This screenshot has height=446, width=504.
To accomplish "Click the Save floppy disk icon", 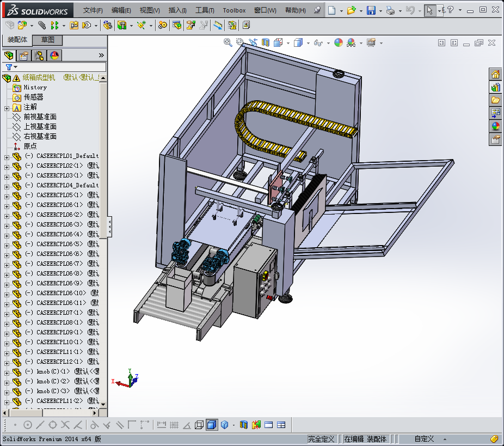I will (371, 10).
